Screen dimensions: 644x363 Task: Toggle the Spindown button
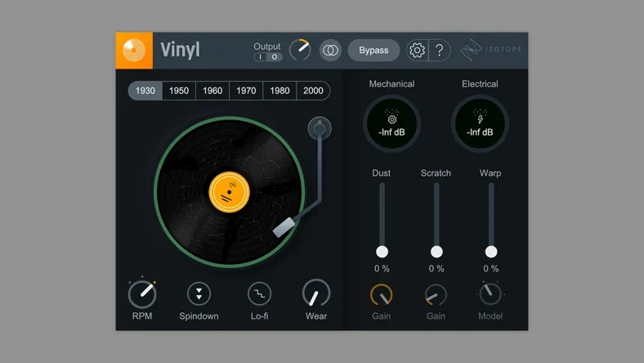pos(199,294)
